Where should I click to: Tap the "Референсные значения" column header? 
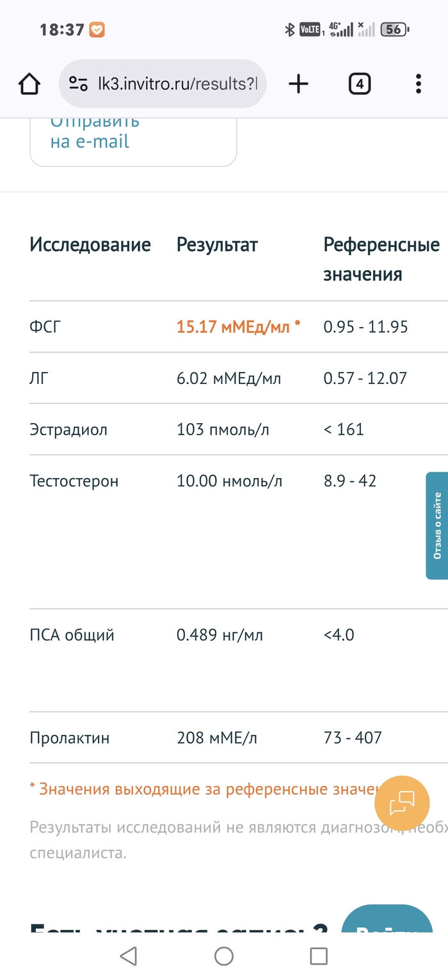[x=381, y=259]
